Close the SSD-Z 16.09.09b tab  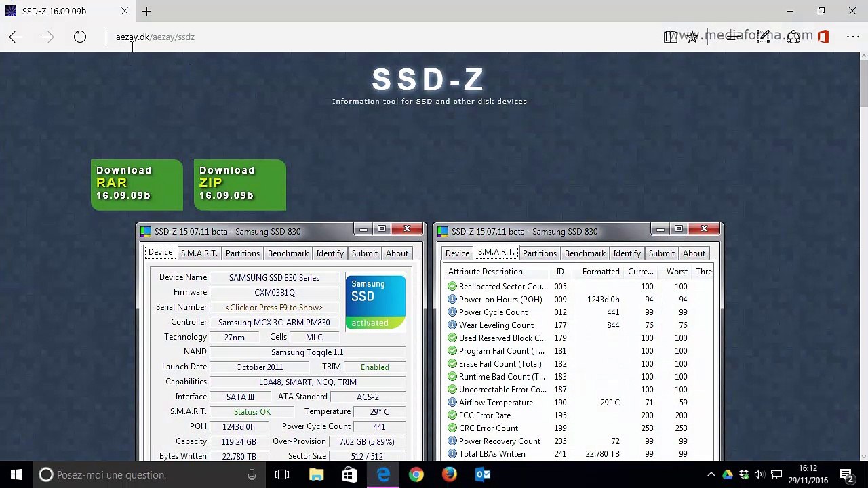(125, 11)
